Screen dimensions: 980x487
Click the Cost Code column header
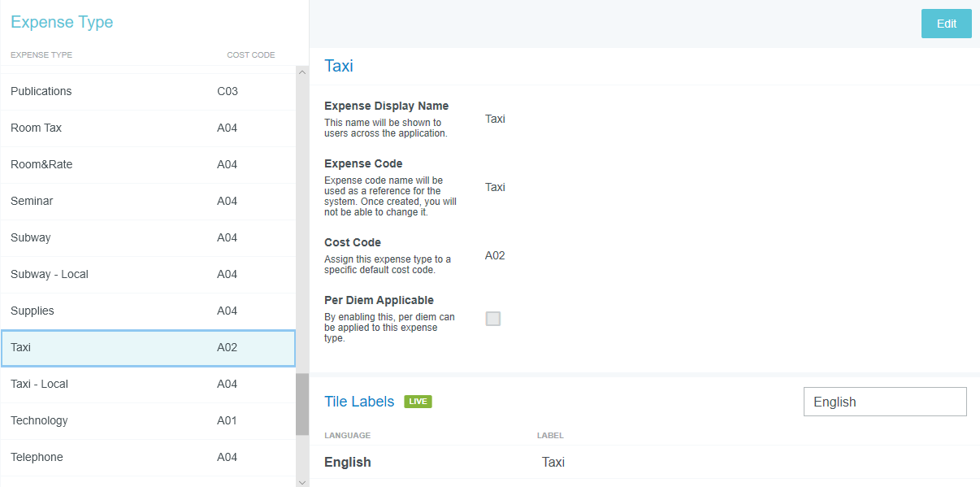[x=250, y=55]
